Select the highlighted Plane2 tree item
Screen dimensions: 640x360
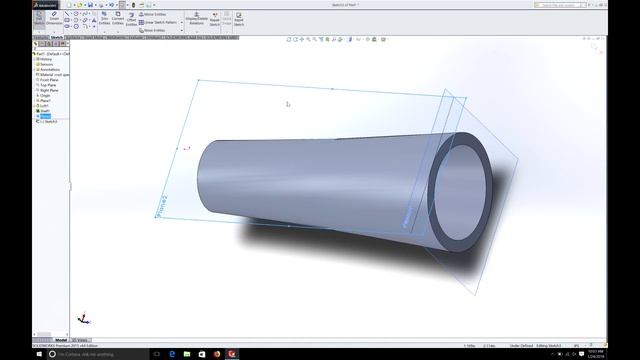(44, 116)
